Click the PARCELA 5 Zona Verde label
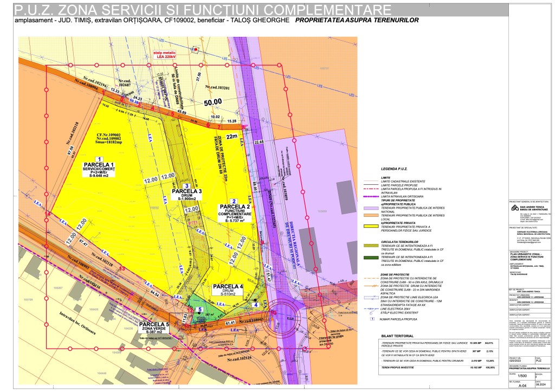Image resolution: width=555 pixels, height=392 pixels. pyautogui.click(x=152, y=327)
